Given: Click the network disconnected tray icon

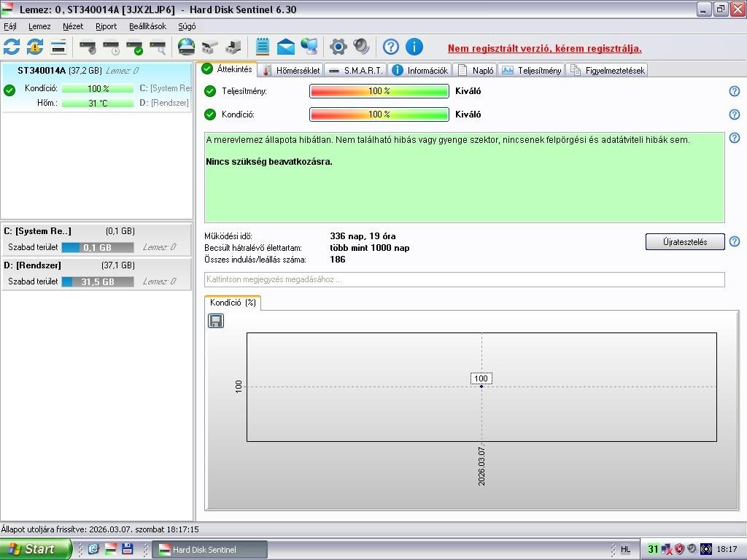Looking at the screenshot, I should 667,549.
